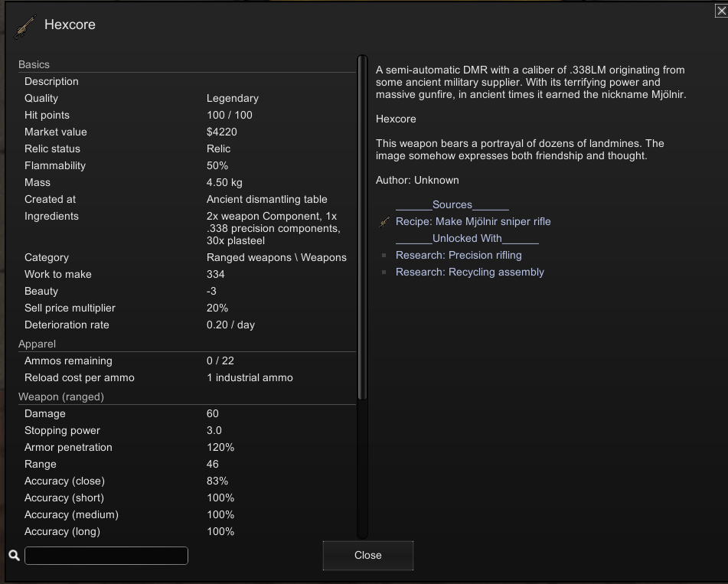
Task: Click the stats list scrollbar thumb
Action: [362, 227]
